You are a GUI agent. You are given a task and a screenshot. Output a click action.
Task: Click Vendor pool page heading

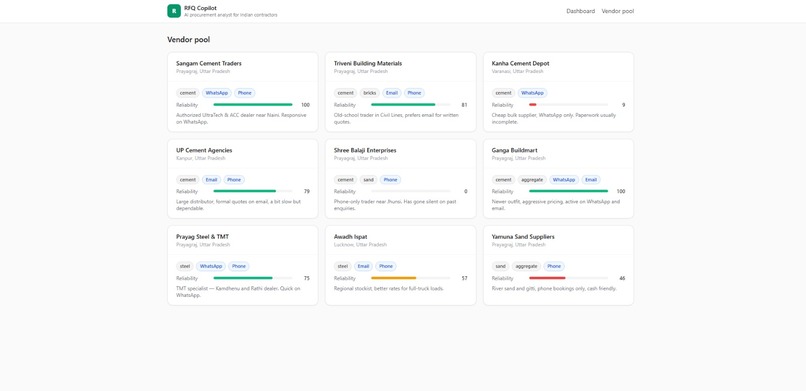[188, 40]
